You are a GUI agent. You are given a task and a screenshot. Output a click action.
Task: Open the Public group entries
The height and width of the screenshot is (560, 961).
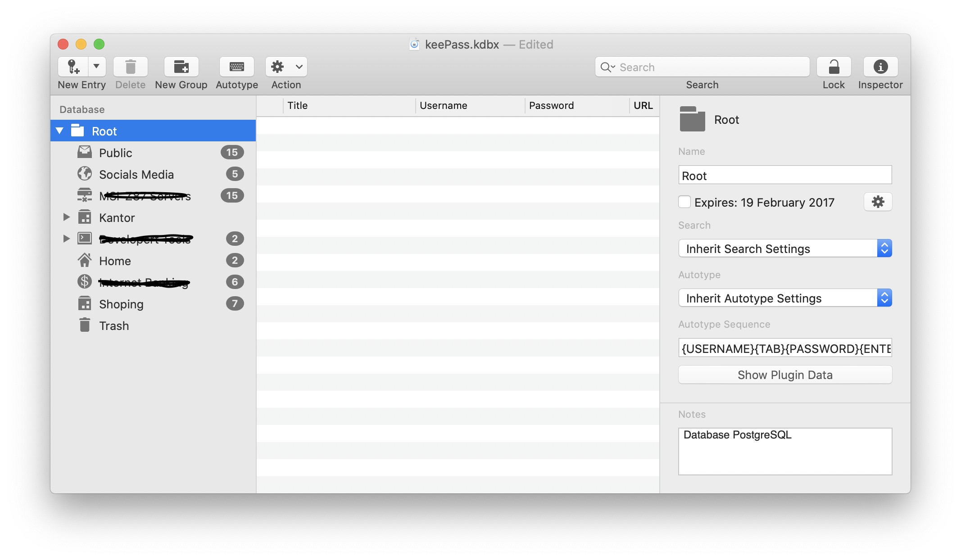point(115,152)
